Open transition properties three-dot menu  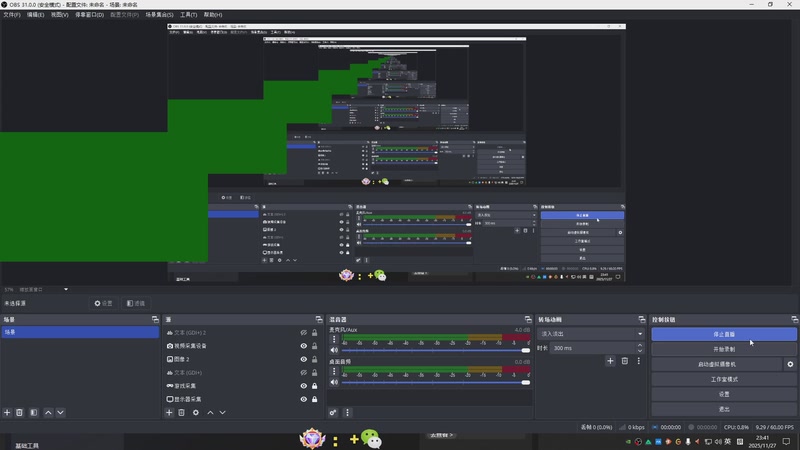[638, 361]
